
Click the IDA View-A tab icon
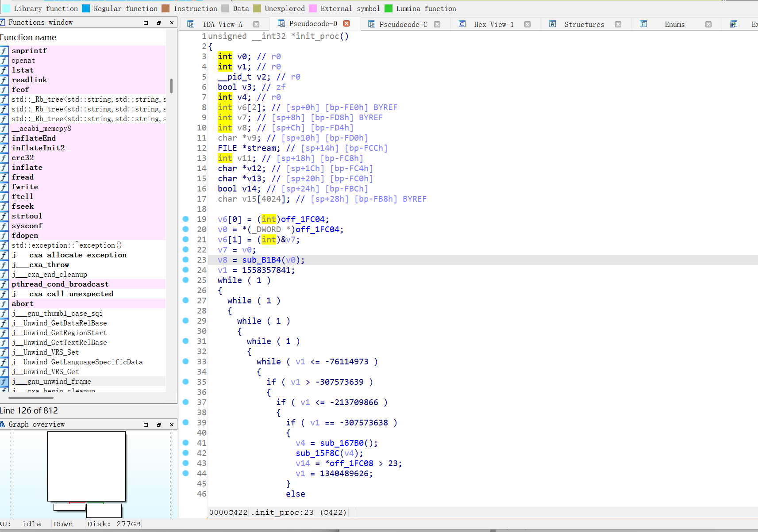pos(191,24)
